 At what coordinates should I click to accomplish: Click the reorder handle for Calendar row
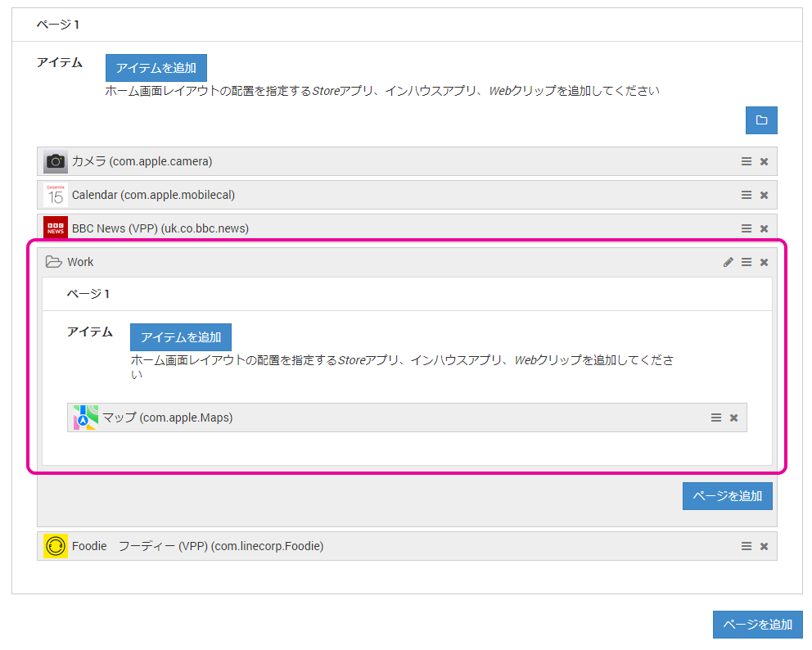[x=747, y=196]
